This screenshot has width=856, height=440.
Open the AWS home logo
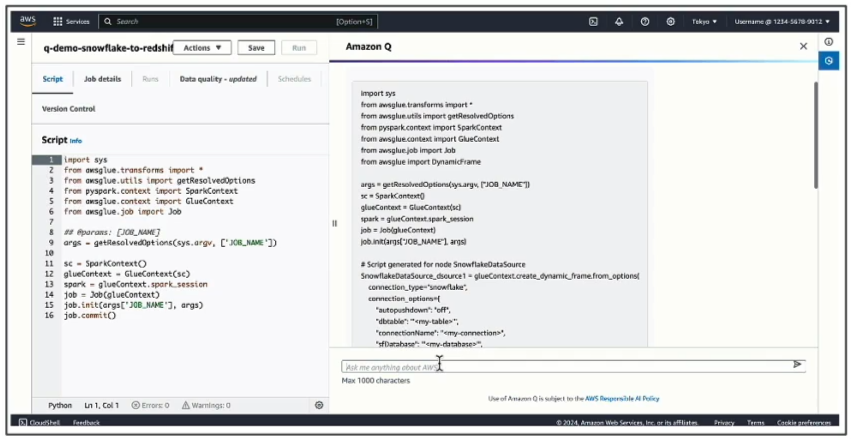[27, 21]
